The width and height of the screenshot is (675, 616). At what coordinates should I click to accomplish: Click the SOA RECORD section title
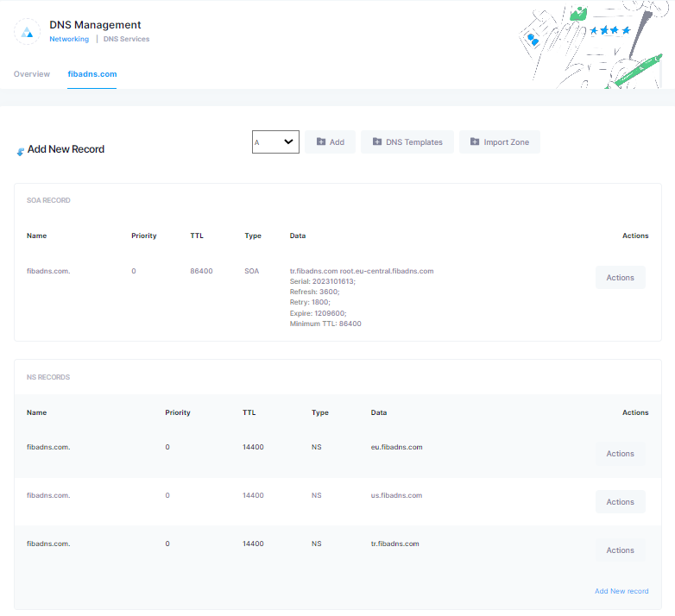click(48, 200)
